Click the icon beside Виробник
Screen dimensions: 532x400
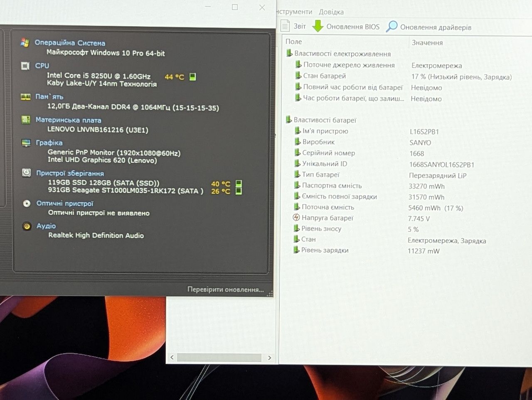[x=298, y=142]
